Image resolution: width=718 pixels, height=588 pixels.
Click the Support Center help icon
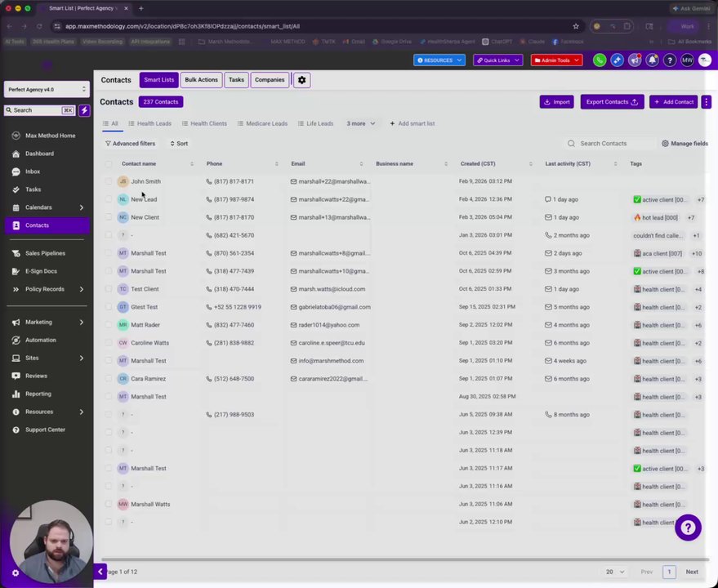pos(16,430)
